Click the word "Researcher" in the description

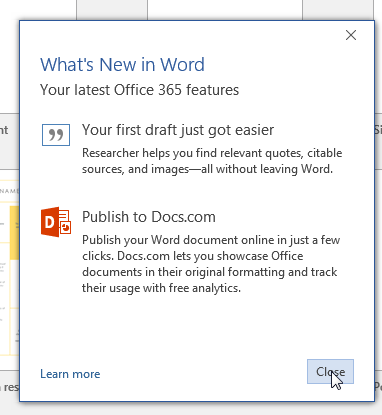(111, 153)
